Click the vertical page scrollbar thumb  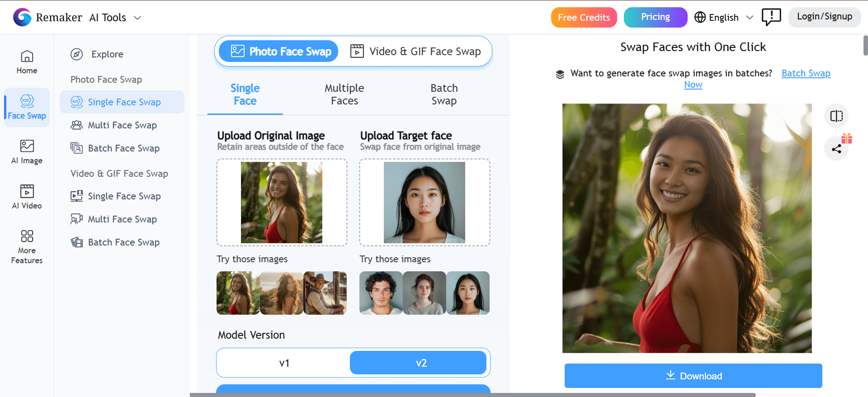click(x=865, y=45)
